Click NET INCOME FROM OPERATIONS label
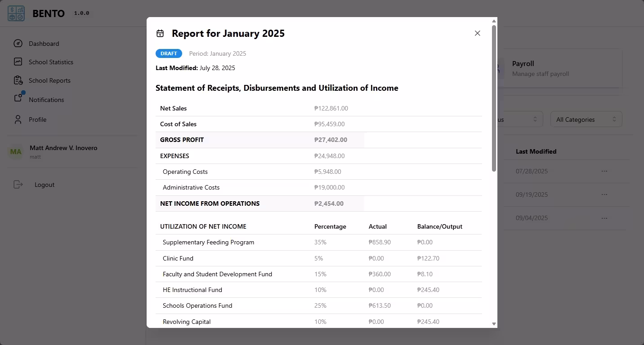The image size is (644, 345). 210,203
